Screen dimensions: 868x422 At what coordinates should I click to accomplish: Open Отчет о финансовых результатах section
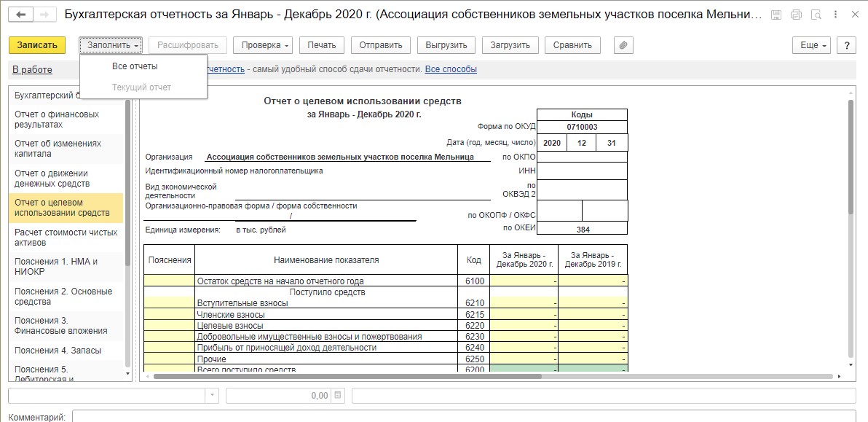click(x=66, y=120)
